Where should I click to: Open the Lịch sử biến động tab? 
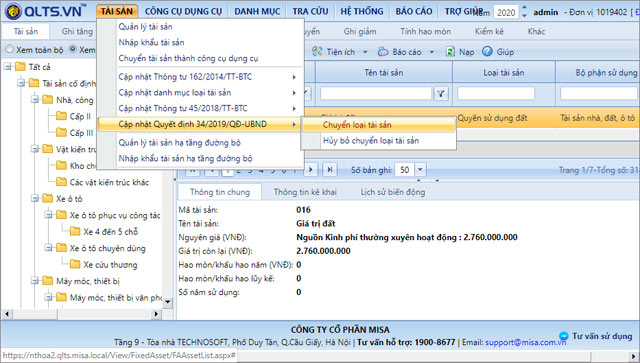[393, 192]
